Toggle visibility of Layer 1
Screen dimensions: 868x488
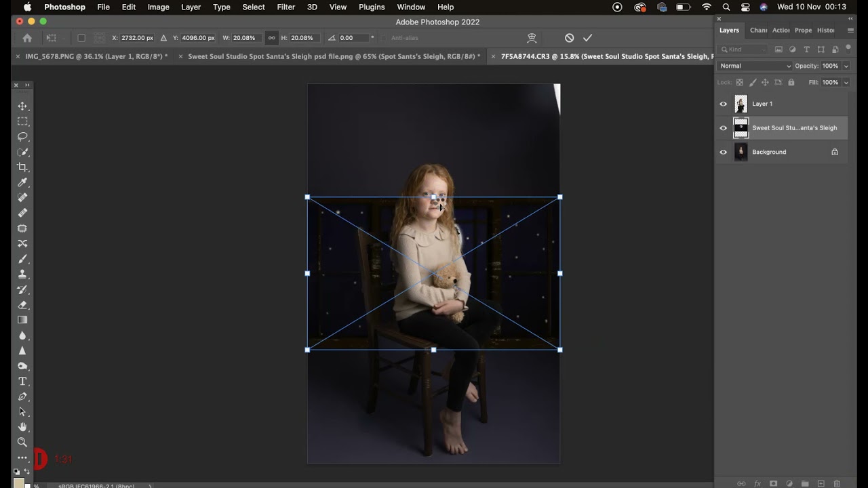[x=723, y=104]
